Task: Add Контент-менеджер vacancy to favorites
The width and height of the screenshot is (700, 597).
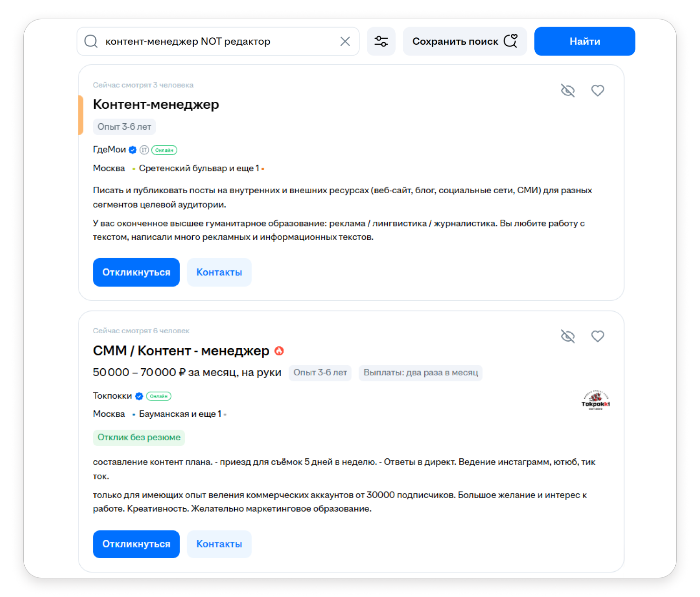Action: click(597, 91)
